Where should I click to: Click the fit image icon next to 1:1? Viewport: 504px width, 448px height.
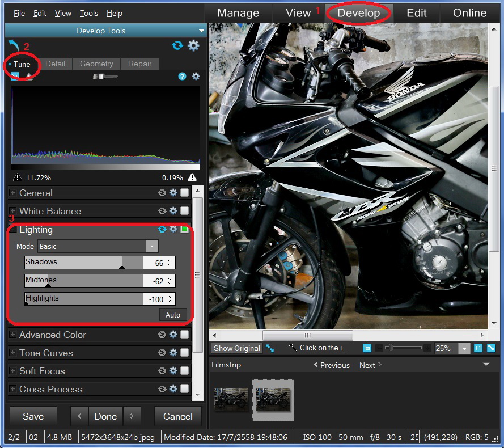(x=490, y=348)
